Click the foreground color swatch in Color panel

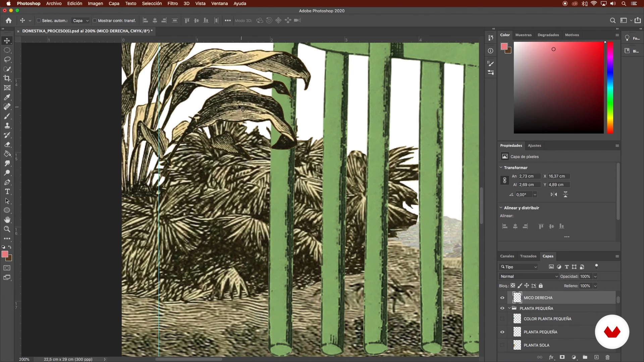coord(504,47)
